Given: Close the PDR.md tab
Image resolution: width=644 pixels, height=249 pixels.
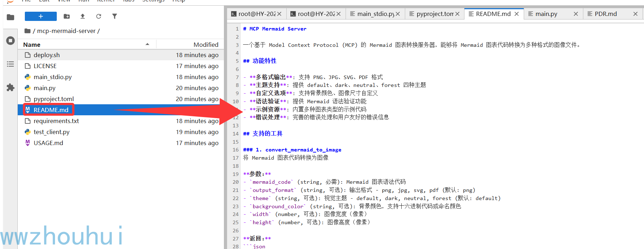Looking at the screenshot, I should 635,14.
